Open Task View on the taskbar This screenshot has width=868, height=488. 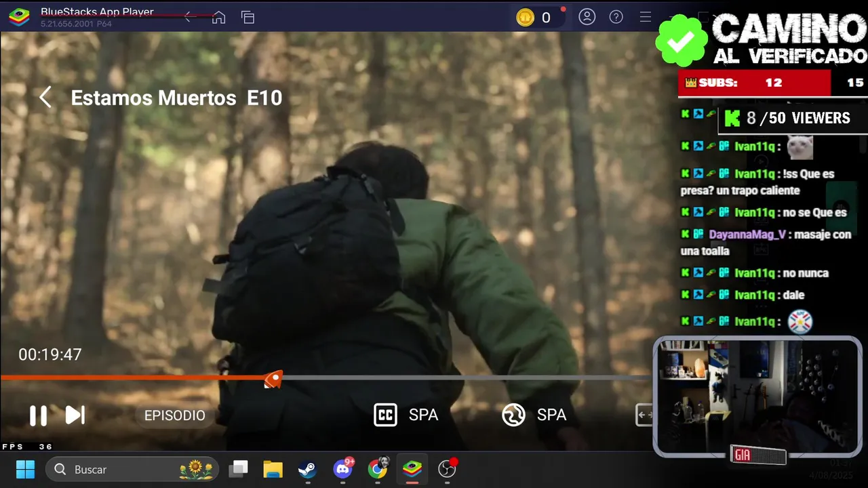pyautogui.click(x=238, y=469)
